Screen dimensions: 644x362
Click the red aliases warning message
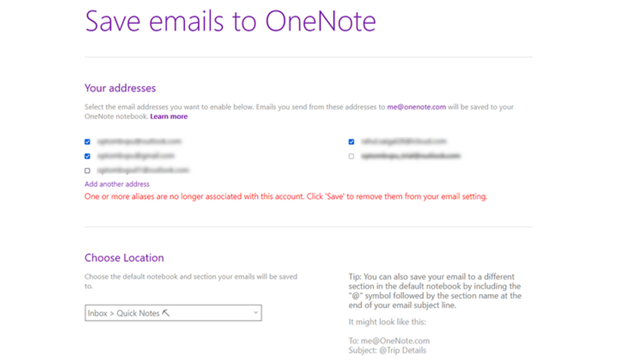click(x=286, y=197)
